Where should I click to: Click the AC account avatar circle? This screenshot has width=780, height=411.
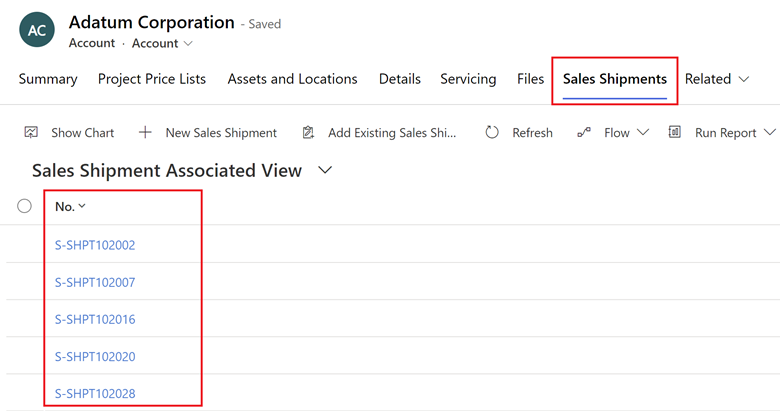coord(37,30)
